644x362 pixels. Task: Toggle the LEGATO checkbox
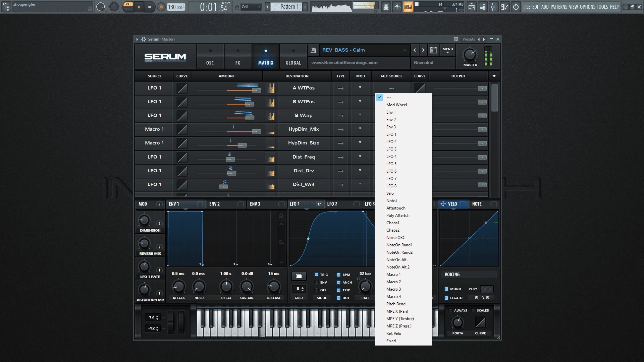tap(446, 298)
